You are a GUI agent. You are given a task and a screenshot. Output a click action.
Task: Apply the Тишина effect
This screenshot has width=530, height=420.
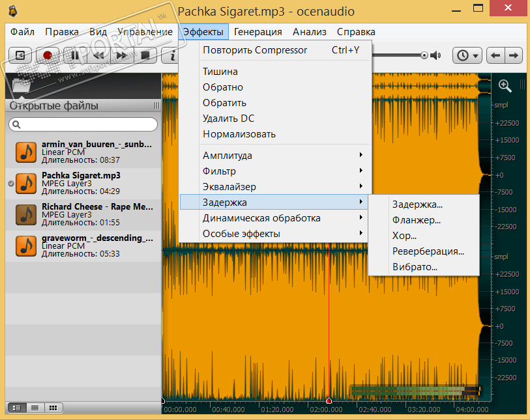coord(275,72)
